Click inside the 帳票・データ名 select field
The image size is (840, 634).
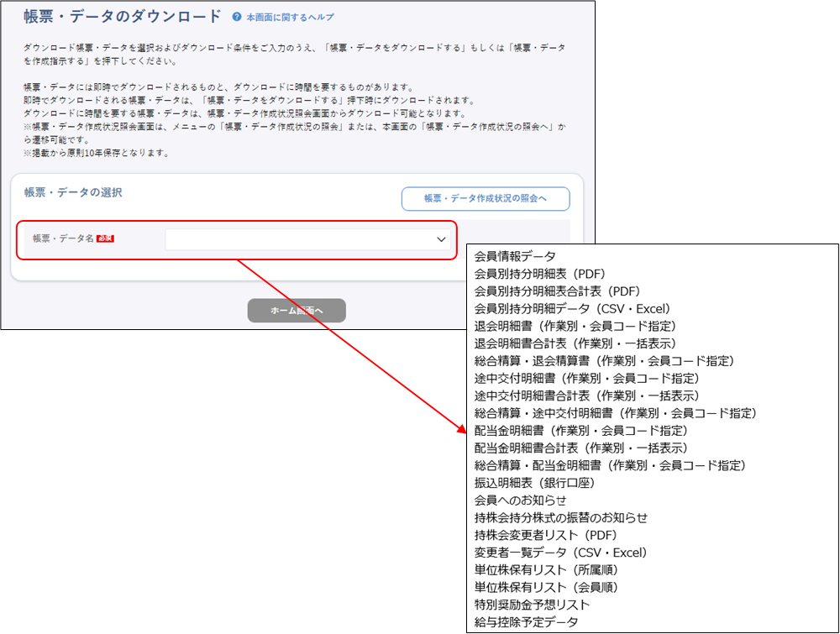pyautogui.click(x=302, y=240)
